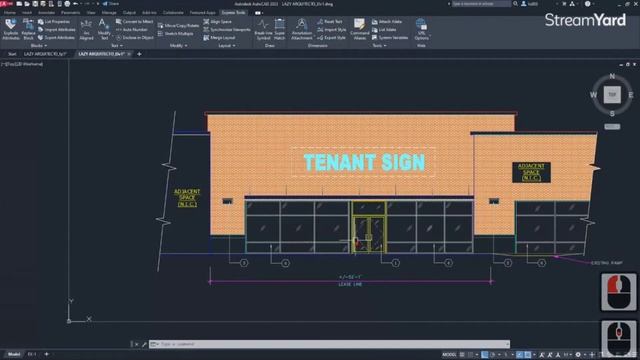Open the Help icon in title bar

tap(588, 4)
